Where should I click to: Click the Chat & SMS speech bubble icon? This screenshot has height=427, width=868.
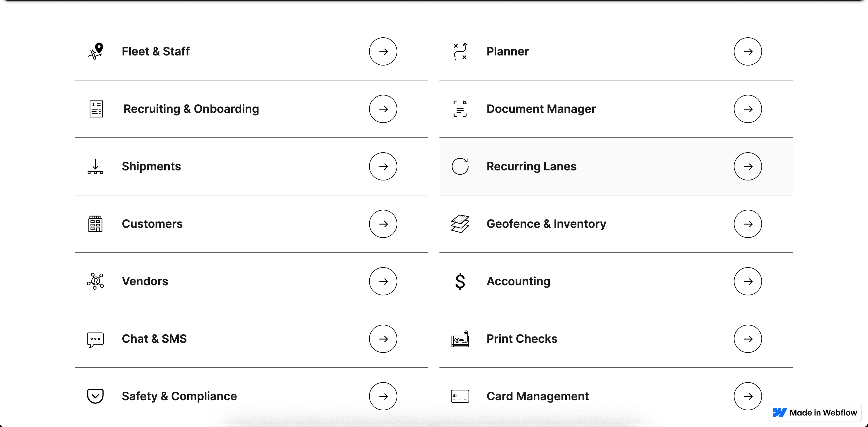pos(95,339)
